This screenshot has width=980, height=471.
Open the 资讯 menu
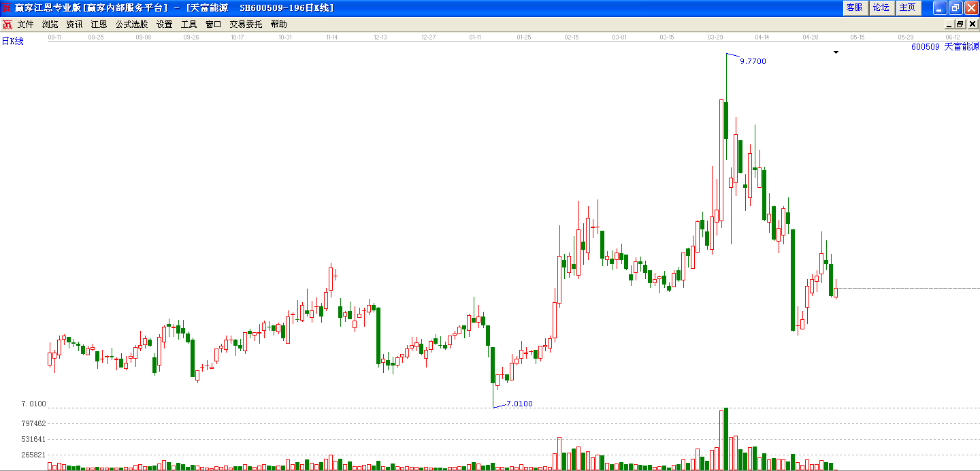pos(74,25)
